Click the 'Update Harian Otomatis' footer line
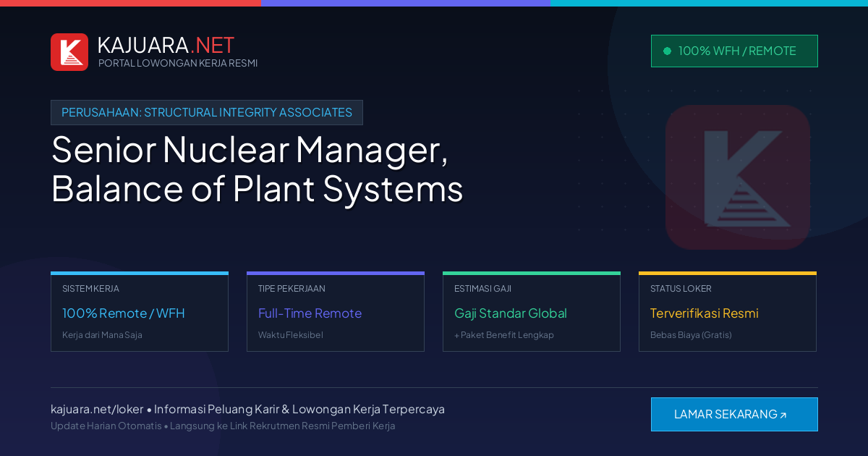The image size is (868, 456). [223, 426]
